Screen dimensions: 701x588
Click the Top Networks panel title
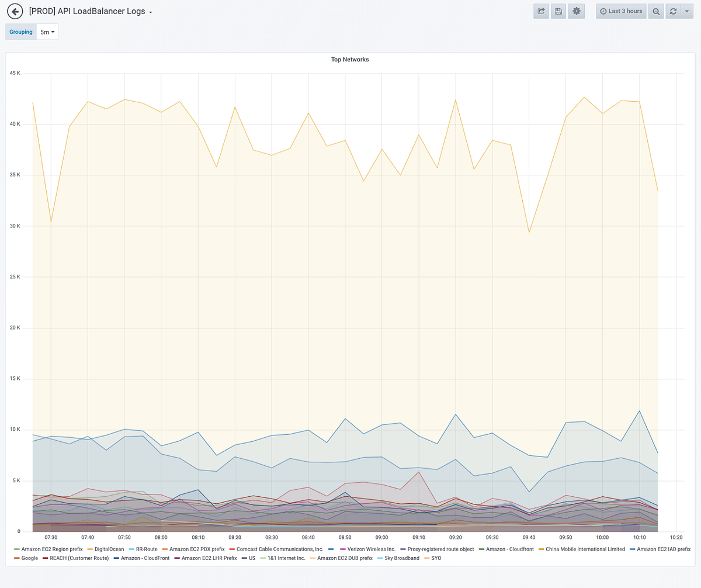(x=350, y=59)
